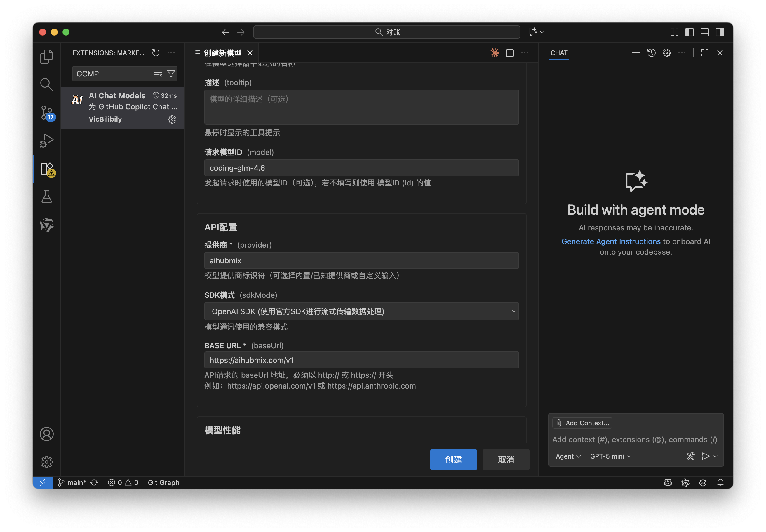Clear extensions search results icon
The height and width of the screenshot is (532, 766).
click(158, 74)
